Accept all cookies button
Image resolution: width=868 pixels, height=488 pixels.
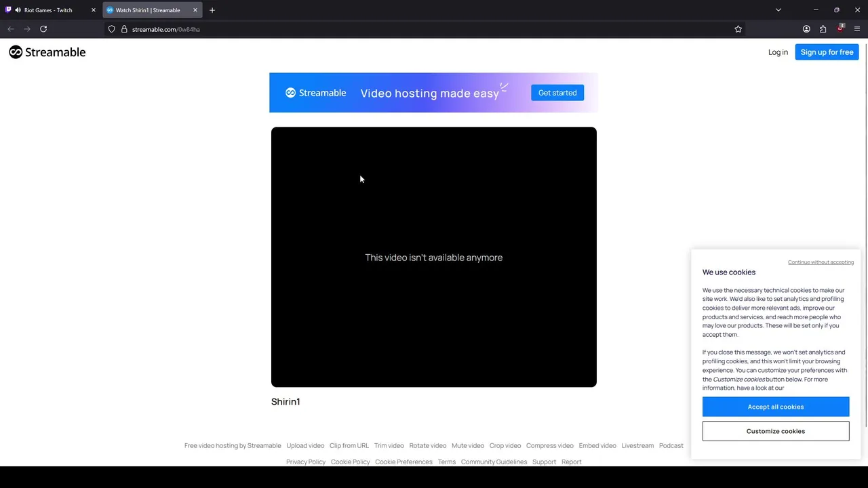coord(776,407)
